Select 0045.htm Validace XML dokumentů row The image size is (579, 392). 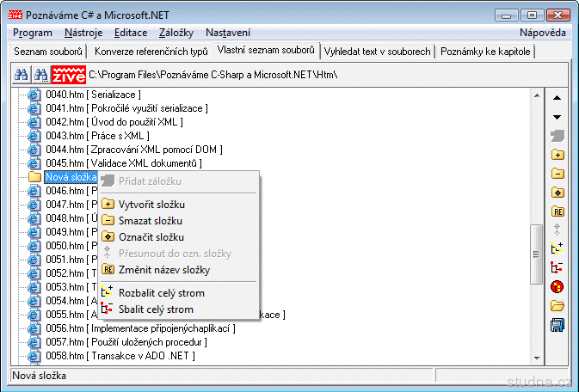pos(124,163)
